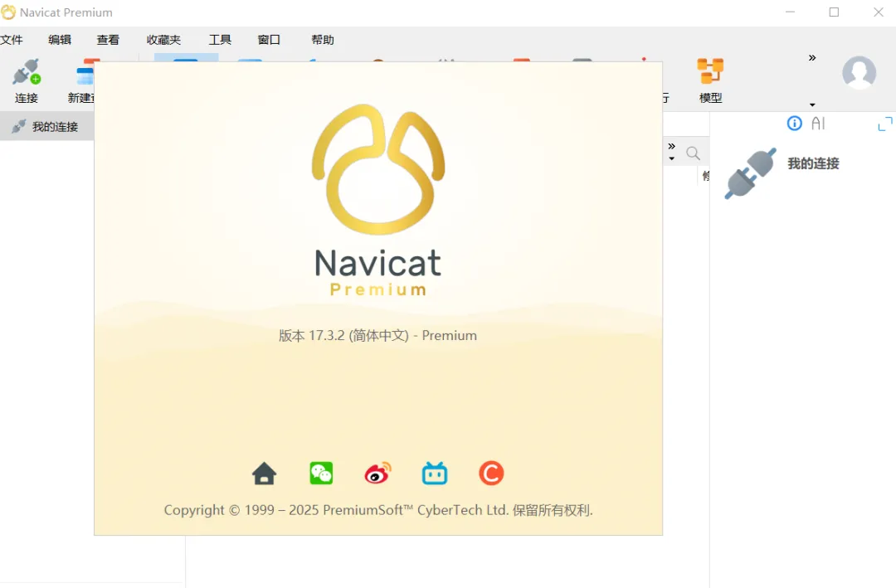This screenshot has height=588, width=896.
Task: Open the user avatar account icon
Action: 859,73
